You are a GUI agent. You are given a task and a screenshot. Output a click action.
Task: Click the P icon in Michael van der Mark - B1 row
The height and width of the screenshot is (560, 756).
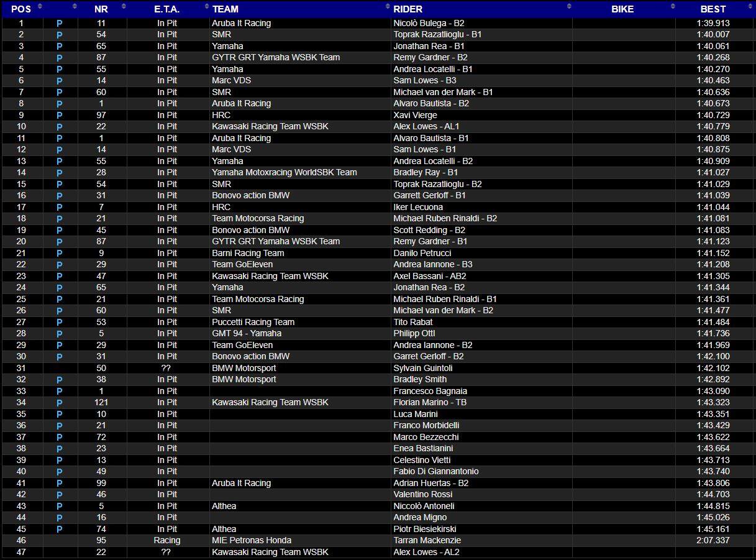tap(60, 93)
